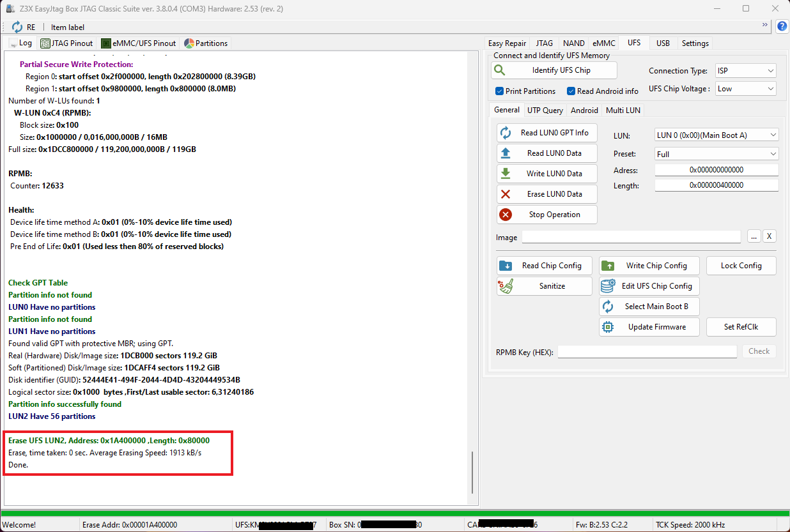The width and height of the screenshot is (790, 532).
Task: Click the magnifier icon on Identify UFS Chip
Action: [500, 70]
